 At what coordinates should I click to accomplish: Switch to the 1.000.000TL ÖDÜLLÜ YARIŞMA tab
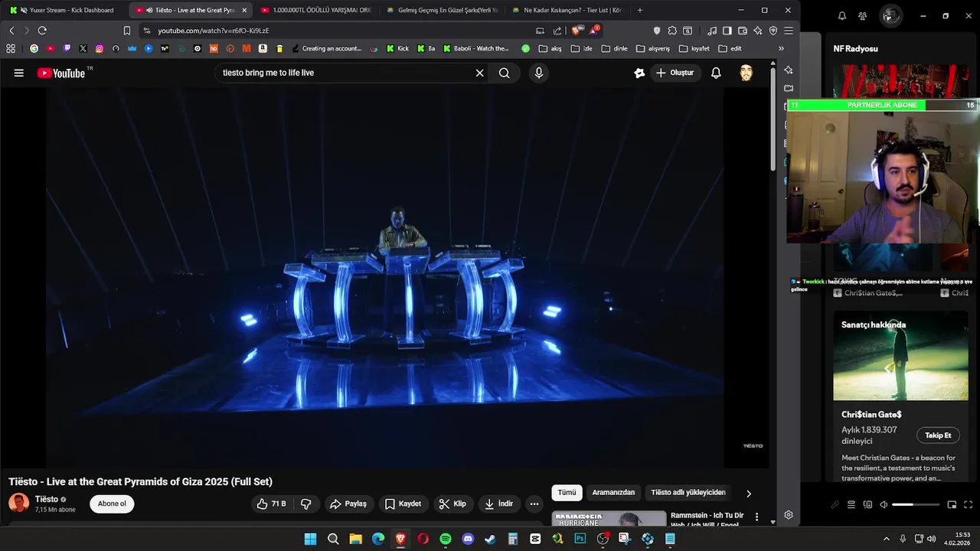[x=315, y=10]
